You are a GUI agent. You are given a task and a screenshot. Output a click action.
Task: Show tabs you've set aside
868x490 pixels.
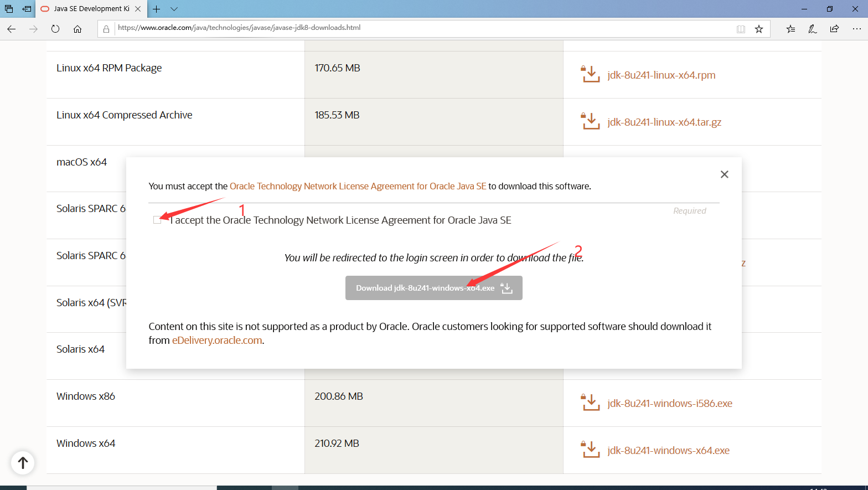pos(9,9)
